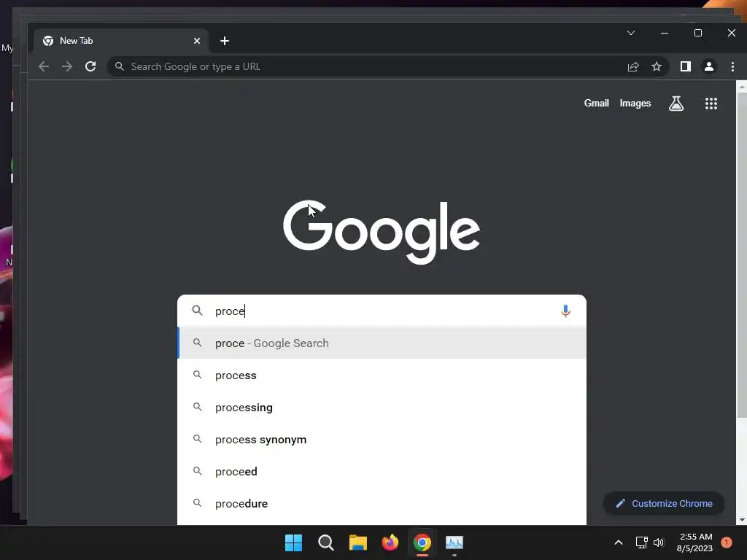Screen dimensions: 747x560
Task: Open File Explorer from the taskbar
Action: [357, 542]
